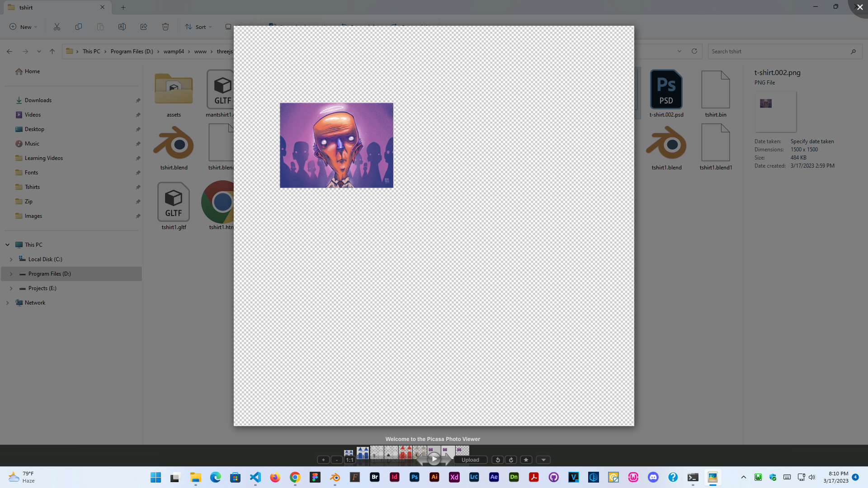Collapse the This PC tree node
The height and width of the screenshot is (488, 868).
click(x=8, y=245)
